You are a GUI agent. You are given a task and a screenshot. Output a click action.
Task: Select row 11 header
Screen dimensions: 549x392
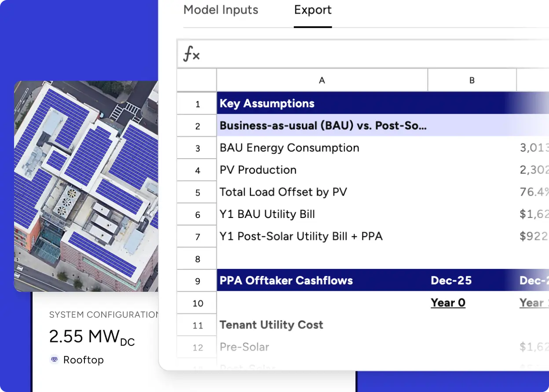(x=197, y=325)
